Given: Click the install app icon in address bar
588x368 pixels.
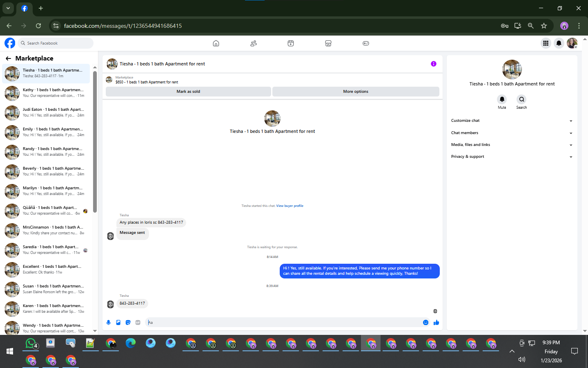Looking at the screenshot, I should click(518, 26).
